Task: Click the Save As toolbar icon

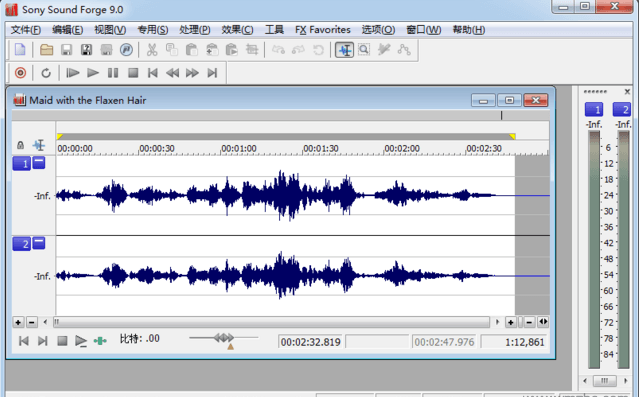Action: [x=86, y=50]
